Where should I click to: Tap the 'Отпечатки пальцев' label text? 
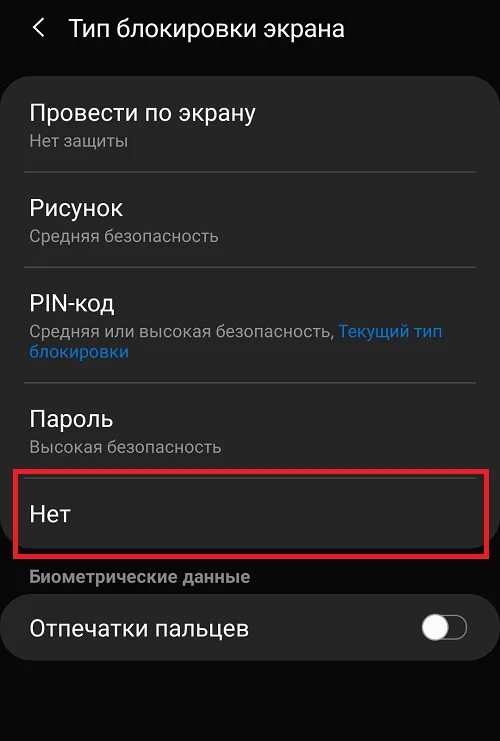click(x=139, y=629)
